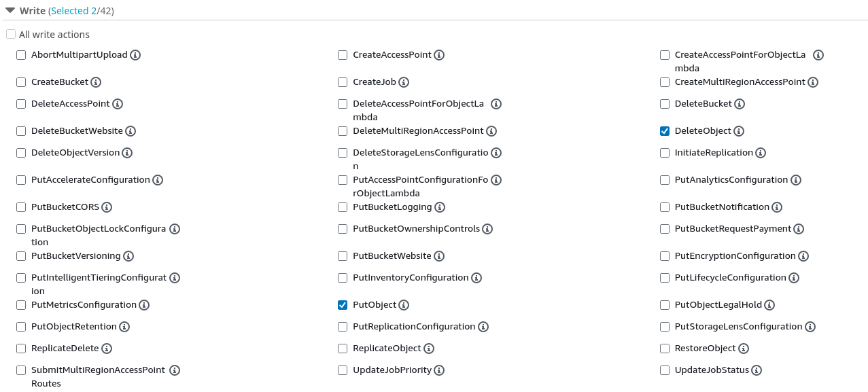View info for DeleteBucketWebsite action
The image size is (868, 392).
pyautogui.click(x=129, y=130)
